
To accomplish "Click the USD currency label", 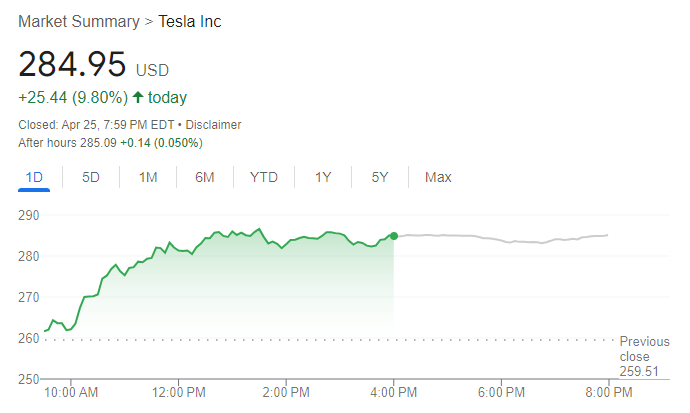I will (152, 70).
